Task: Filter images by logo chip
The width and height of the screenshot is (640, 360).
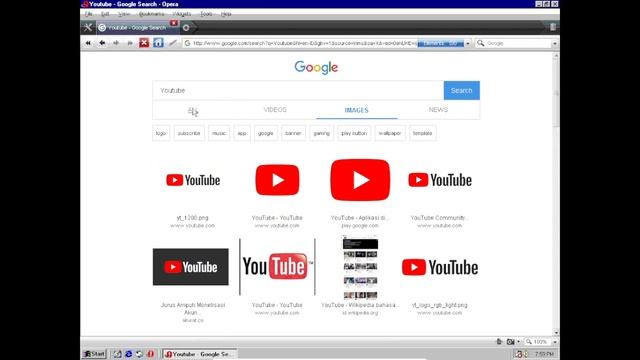Action: 161,133
